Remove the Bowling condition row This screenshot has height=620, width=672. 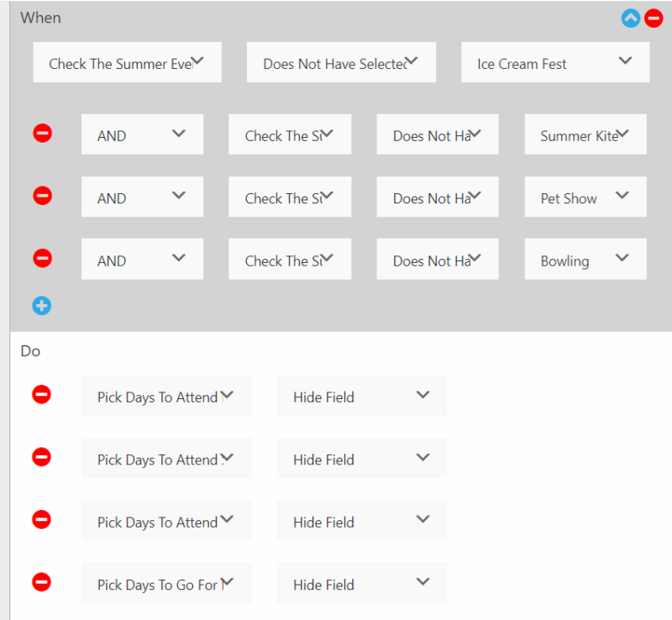pyautogui.click(x=42, y=258)
